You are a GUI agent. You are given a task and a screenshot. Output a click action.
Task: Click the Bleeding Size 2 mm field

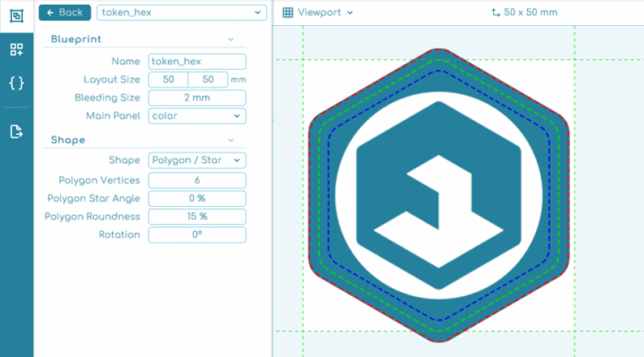pos(197,98)
